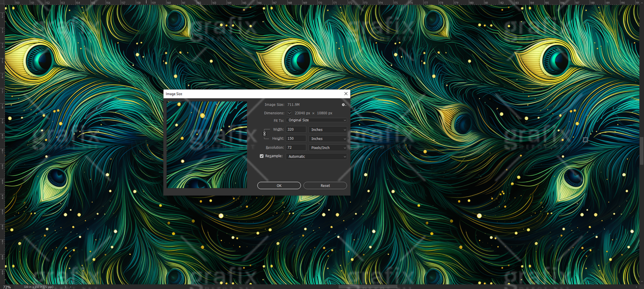Click the 72% zoom level field

pyautogui.click(x=7, y=287)
